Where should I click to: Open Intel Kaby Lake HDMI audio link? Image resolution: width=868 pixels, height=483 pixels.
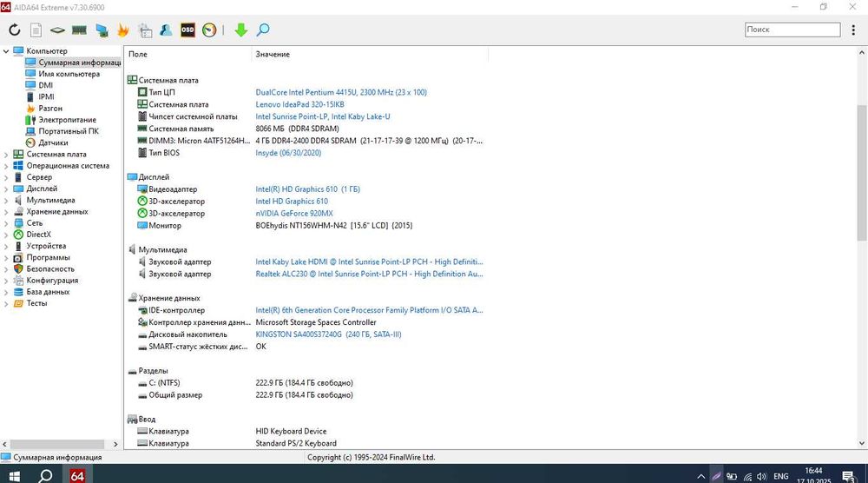[369, 262]
